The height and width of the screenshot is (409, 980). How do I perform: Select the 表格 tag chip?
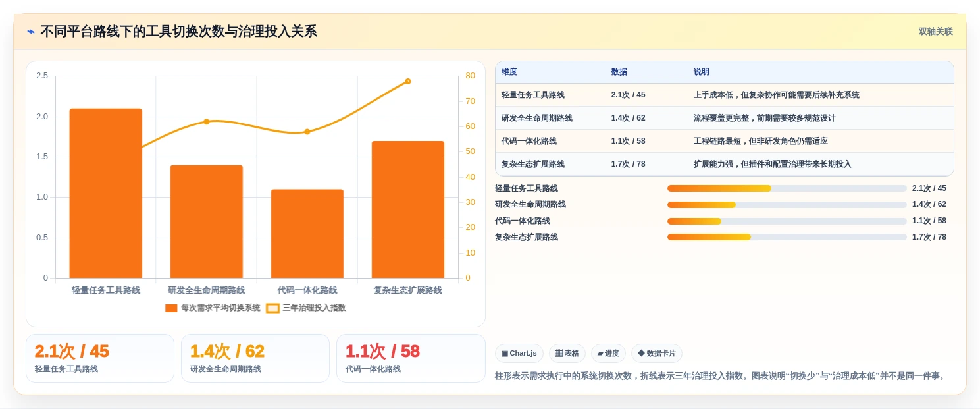[x=567, y=353]
